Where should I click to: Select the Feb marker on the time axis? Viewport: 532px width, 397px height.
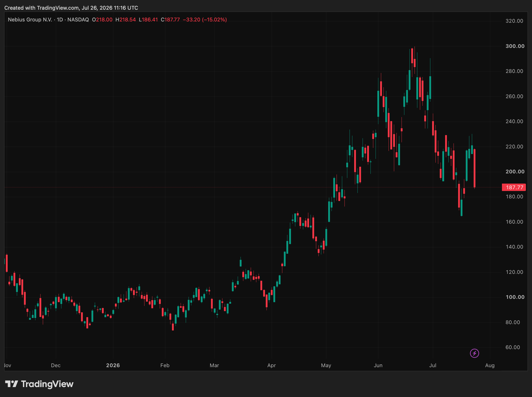tap(165, 365)
